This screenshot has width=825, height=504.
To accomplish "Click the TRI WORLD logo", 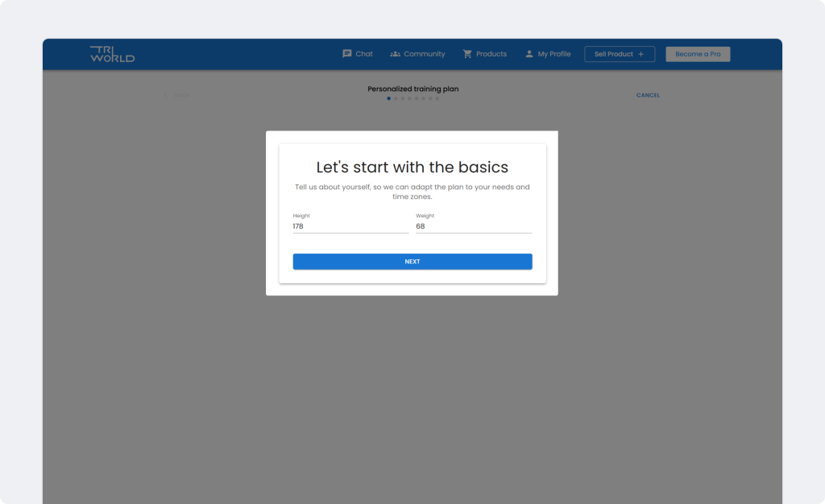I will [x=112, y=53].
